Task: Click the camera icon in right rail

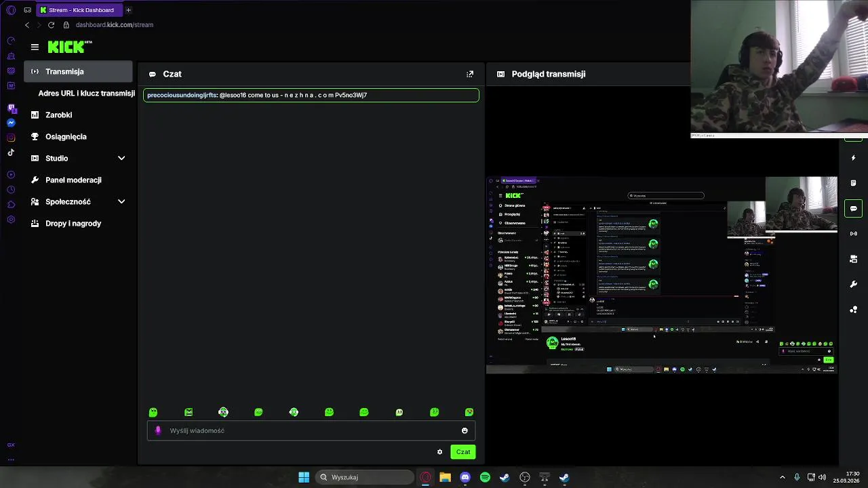Action: [853, 259]
